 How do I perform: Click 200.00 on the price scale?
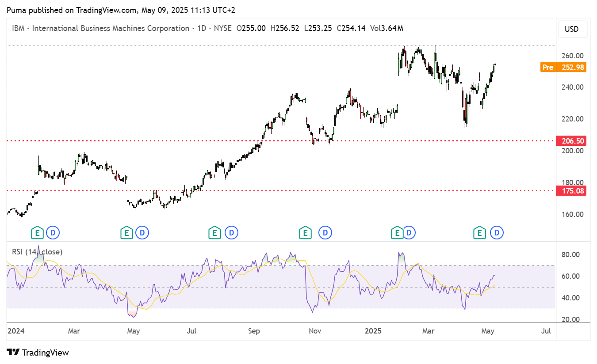[573, 151]
